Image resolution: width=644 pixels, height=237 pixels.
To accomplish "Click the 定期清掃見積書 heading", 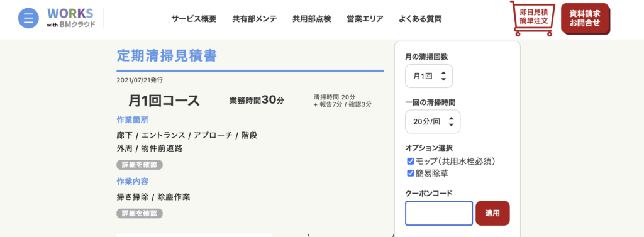I will tap(167, 55).
